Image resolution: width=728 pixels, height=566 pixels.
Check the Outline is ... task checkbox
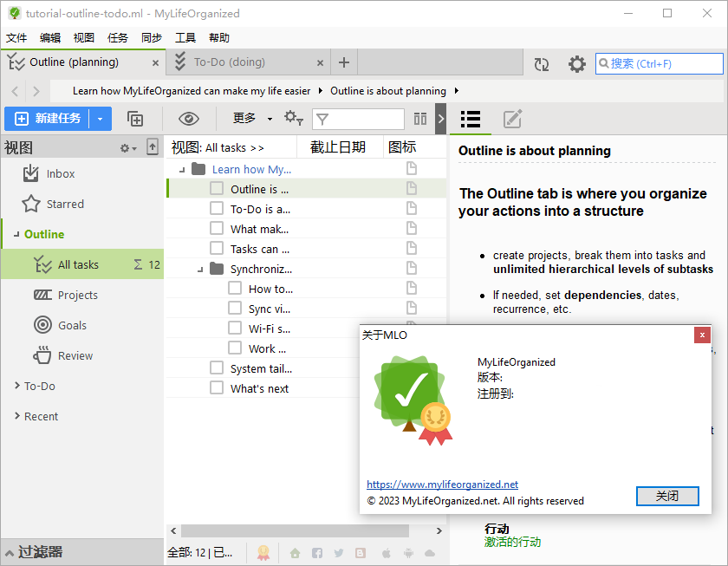coord(217,188)
